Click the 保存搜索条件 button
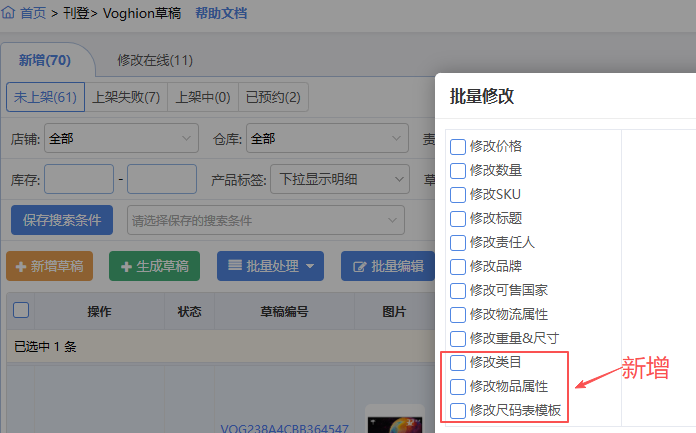The image size is (696, 433). 61,220
